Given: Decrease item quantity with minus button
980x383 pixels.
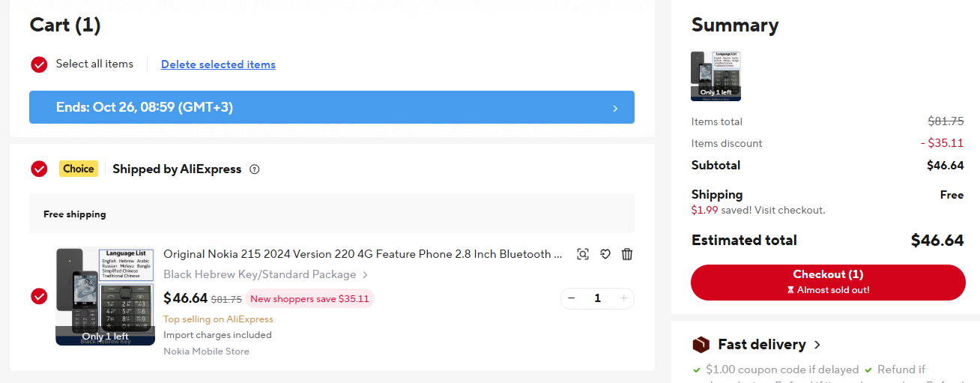Looking at the screenshot, I should pyautogui.click(x=572, y=298).
